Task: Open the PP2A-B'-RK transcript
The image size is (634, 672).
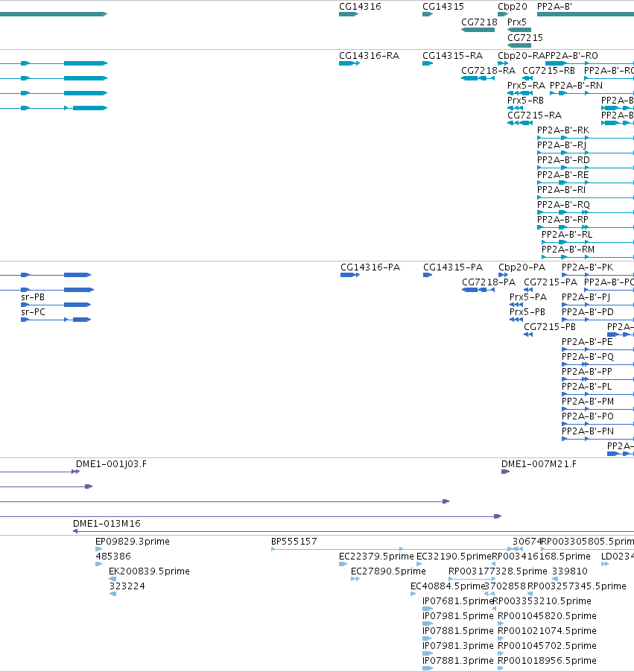Action: [x=562, y=130]
